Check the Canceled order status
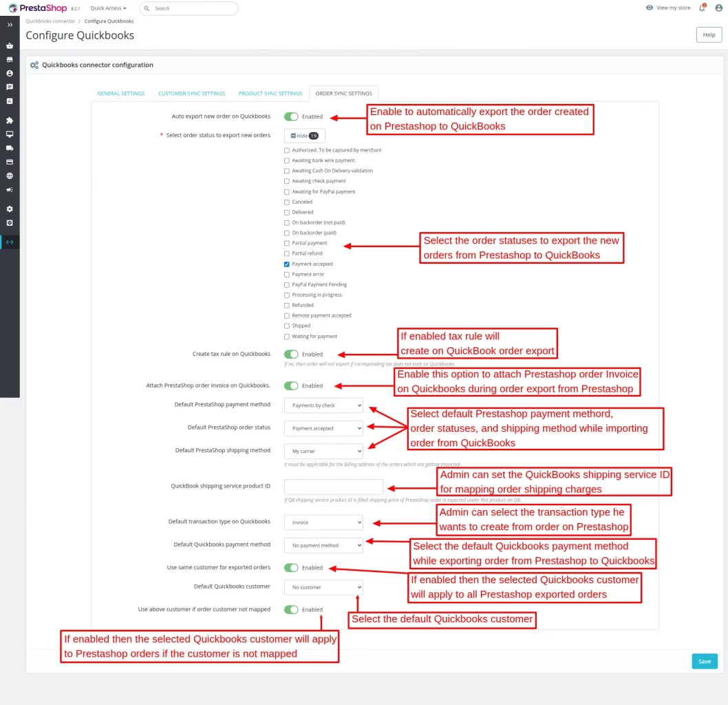 [x=286, y=202]
